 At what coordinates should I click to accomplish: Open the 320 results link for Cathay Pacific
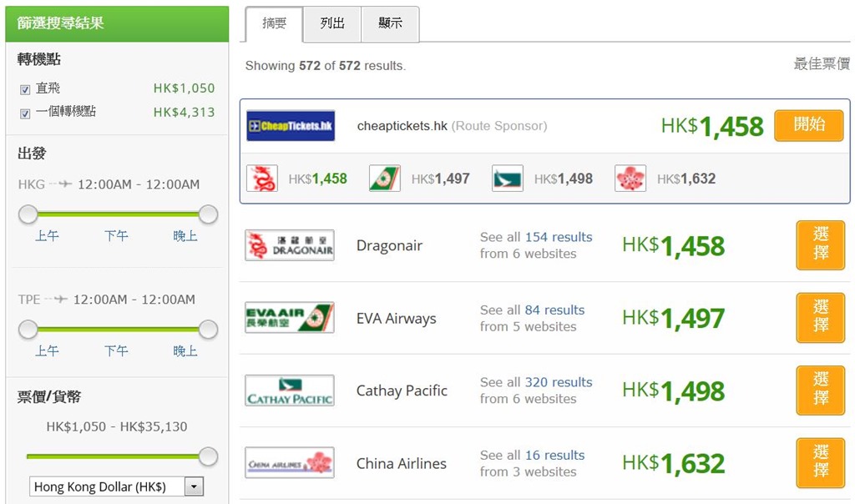[x=559, y=382]
